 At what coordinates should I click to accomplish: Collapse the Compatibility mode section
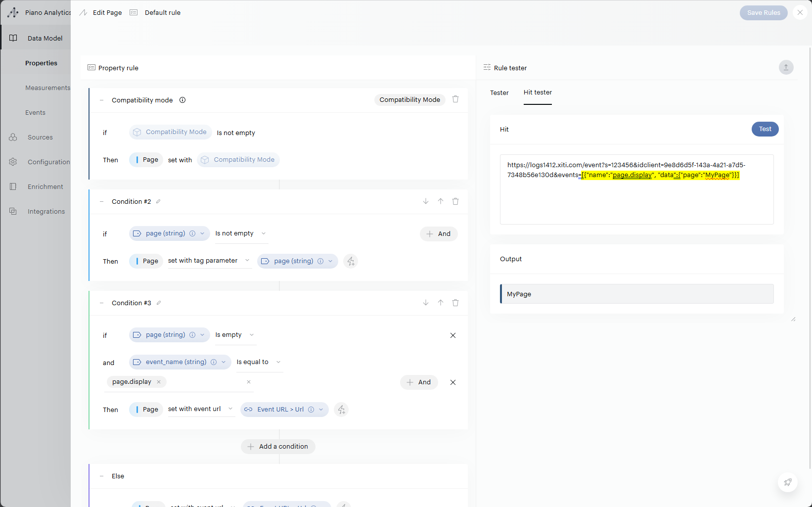coord(102,100)
